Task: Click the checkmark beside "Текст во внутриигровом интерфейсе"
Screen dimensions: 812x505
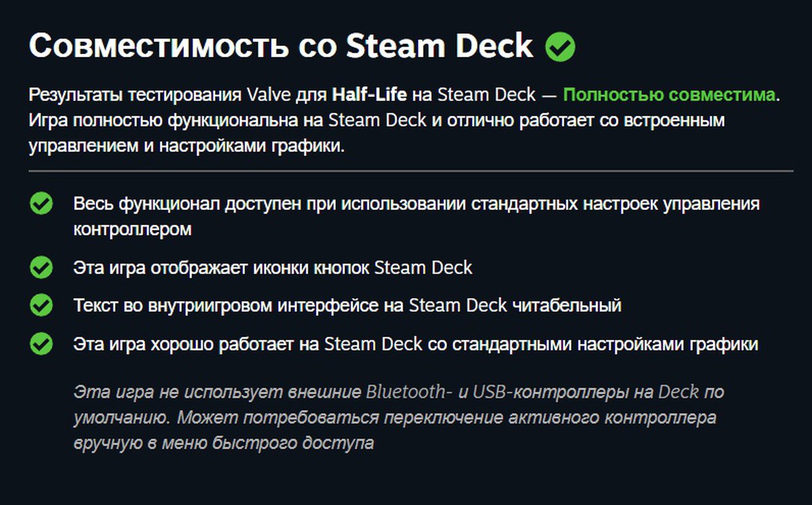Action: (x=41, y=306)
